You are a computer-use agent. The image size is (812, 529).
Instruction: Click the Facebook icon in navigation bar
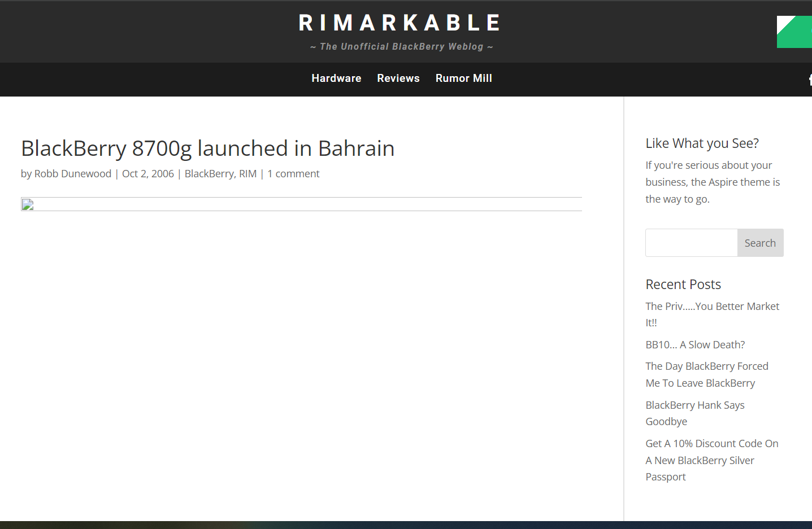tap(810, 80)
